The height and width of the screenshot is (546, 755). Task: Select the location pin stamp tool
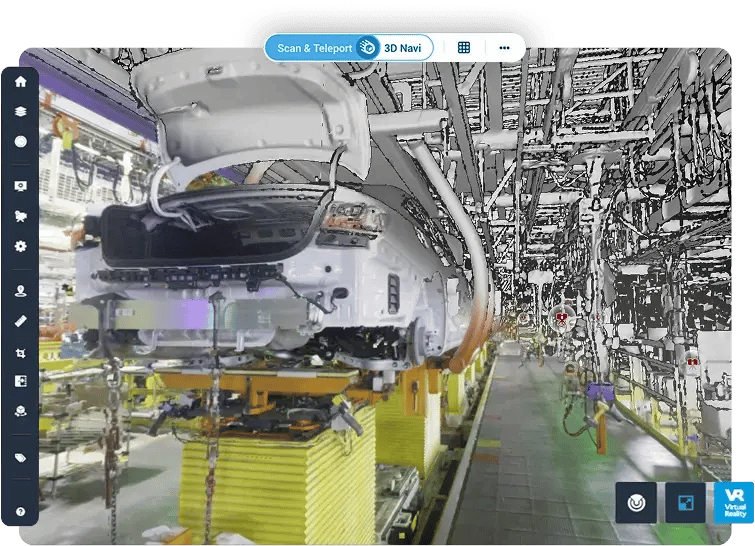tap(20, 291)
